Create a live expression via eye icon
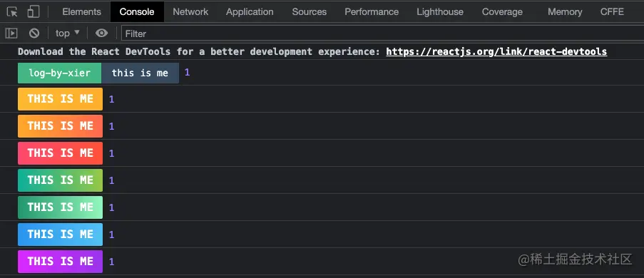The width and height of the screenshot is (644, 278). [101, 34]
